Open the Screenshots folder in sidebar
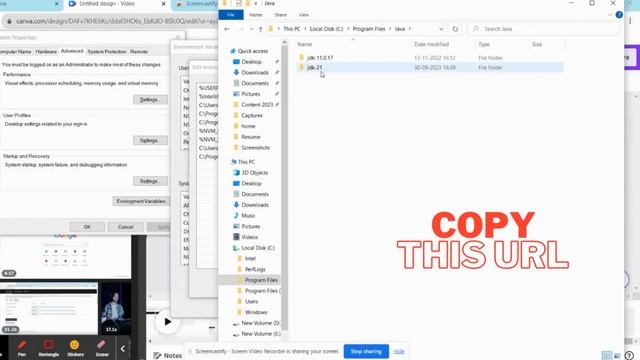This screenshot has width=640, height=360. [x=255, y=147]
